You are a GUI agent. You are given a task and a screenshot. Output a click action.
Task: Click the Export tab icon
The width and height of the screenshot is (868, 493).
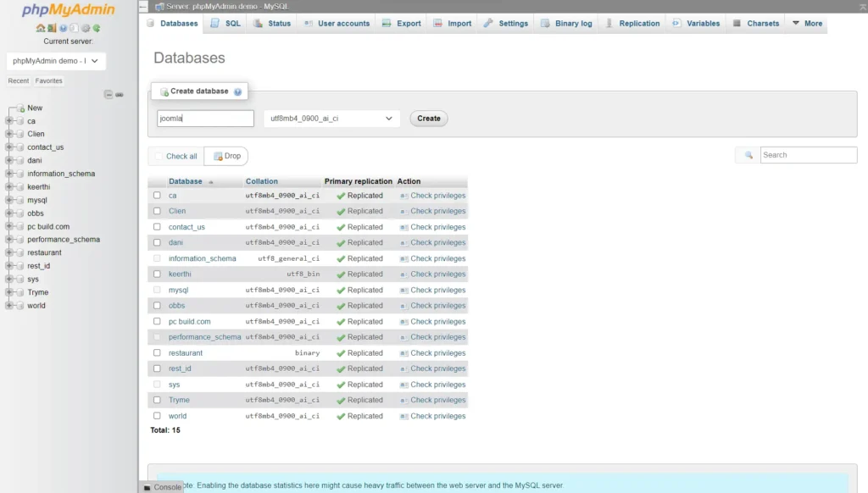(387, 23)
